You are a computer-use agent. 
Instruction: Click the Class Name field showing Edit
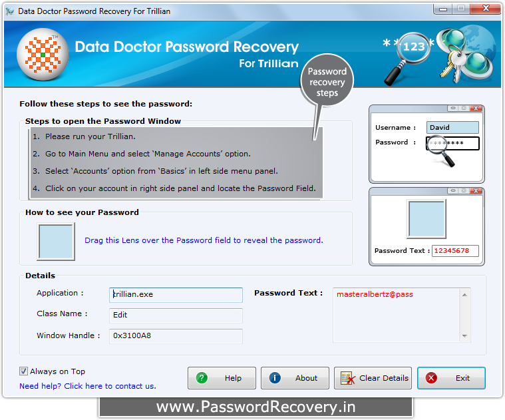(176, 315)
